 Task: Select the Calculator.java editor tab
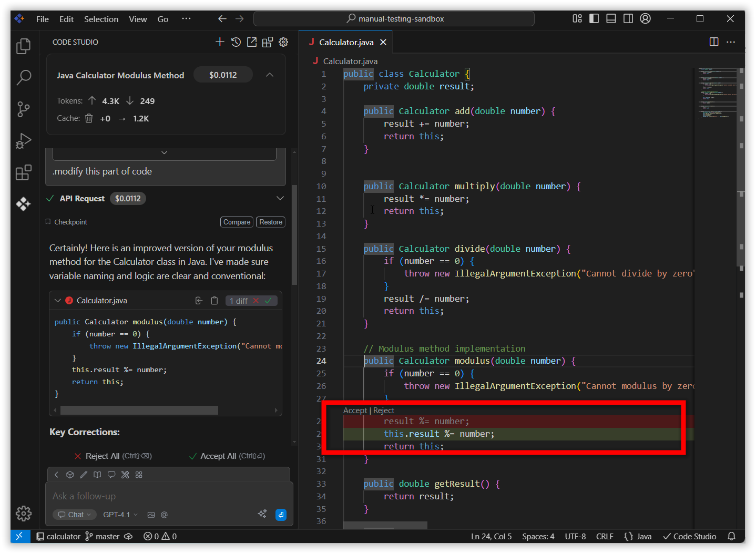point(345,42)
